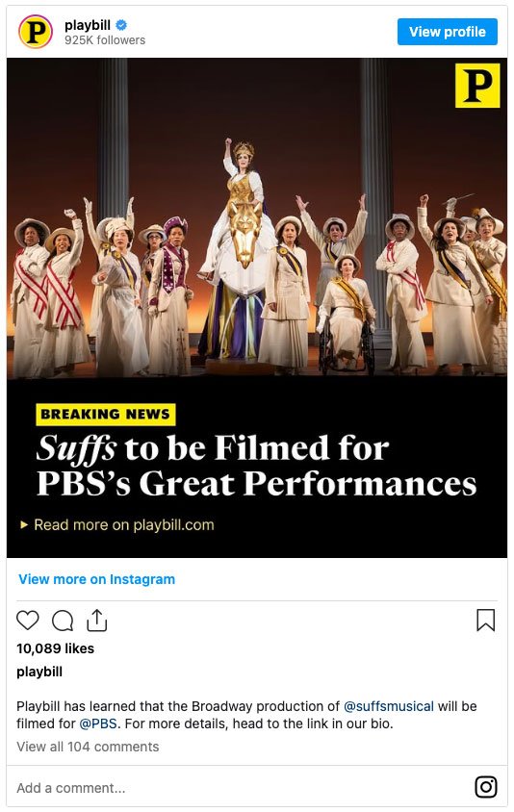This screenshot has width=514, height=812.
Task: Share the post using share icon
Action: coord(97,620)
